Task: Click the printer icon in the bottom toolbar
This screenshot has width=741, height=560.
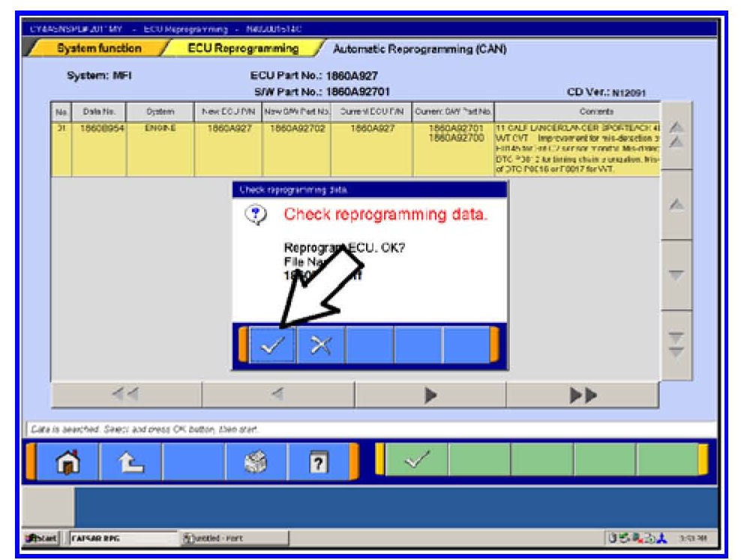Action: [256, 463]
